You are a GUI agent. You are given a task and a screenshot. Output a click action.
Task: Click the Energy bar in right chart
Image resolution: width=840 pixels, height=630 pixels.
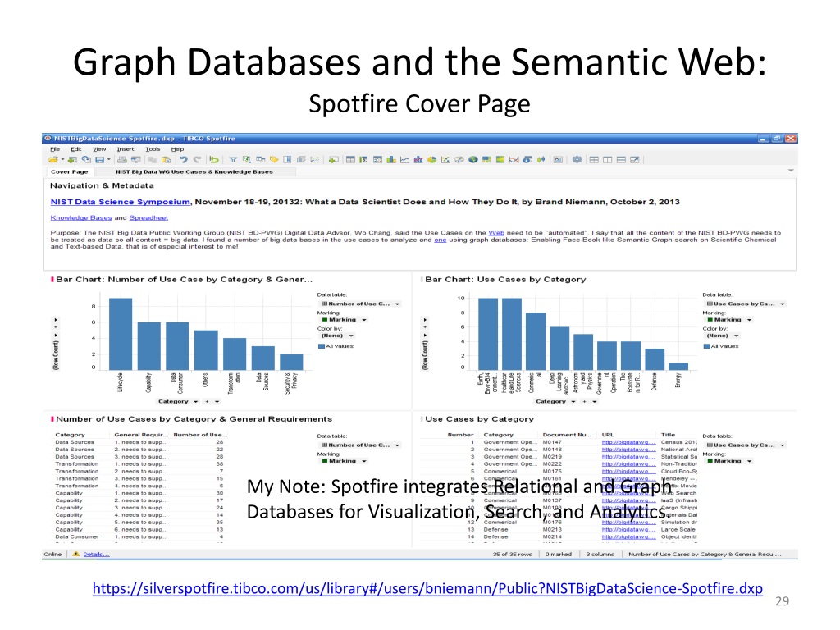[x=678, y=367]
